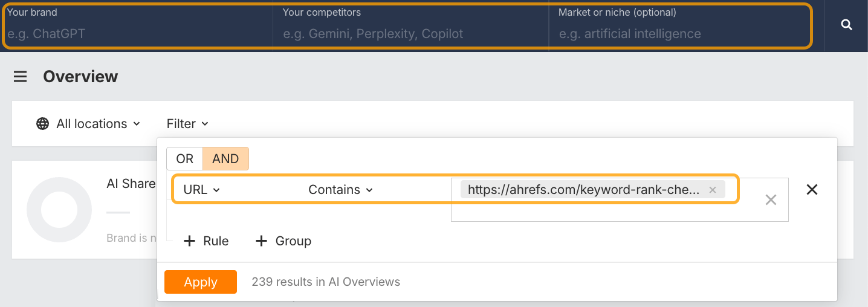Screen dimensions: 868x307
Task: Open the Filter dropdown
Action: coord(187,124)
